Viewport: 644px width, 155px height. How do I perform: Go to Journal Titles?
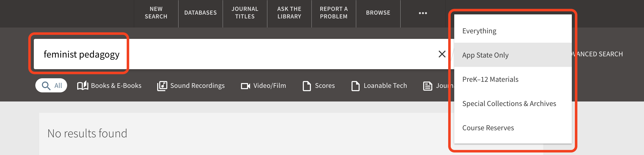point(245,13)
